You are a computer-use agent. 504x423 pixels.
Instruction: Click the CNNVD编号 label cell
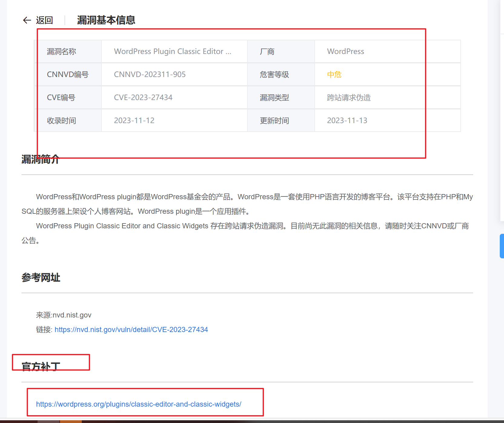(x=68, y=75)
